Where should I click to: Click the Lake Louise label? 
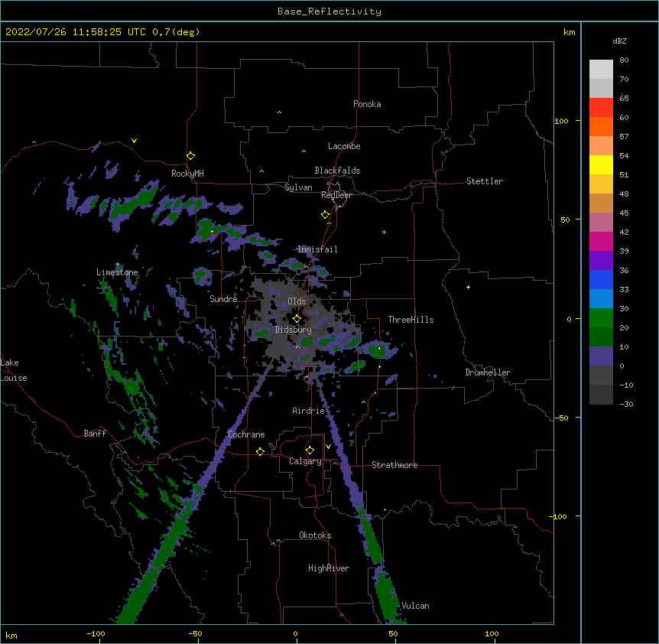click(14, 370)
